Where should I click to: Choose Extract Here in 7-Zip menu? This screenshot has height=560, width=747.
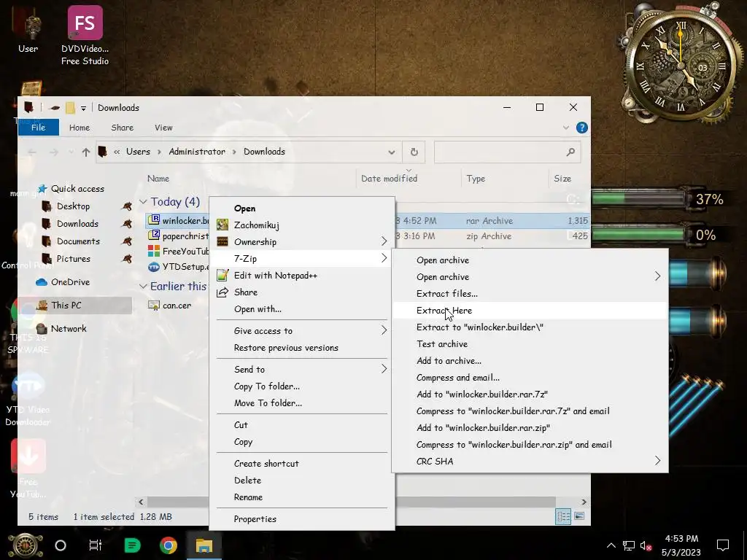click(x=530, y=311)
